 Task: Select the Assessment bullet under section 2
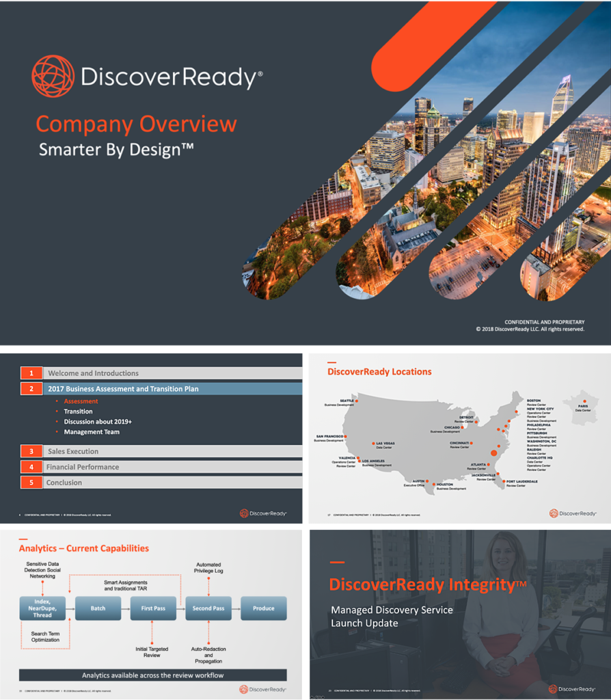(x=81, y=401)
